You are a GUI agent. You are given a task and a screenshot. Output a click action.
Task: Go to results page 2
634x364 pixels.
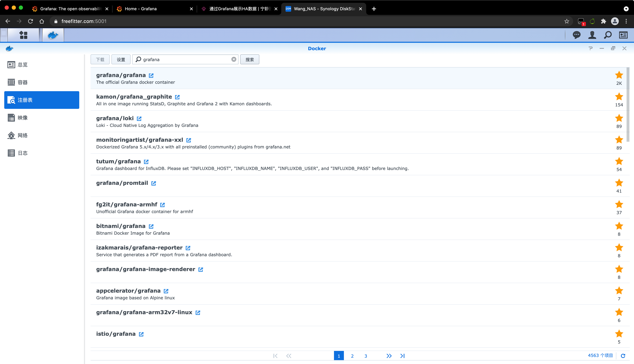tap(352, 356)
